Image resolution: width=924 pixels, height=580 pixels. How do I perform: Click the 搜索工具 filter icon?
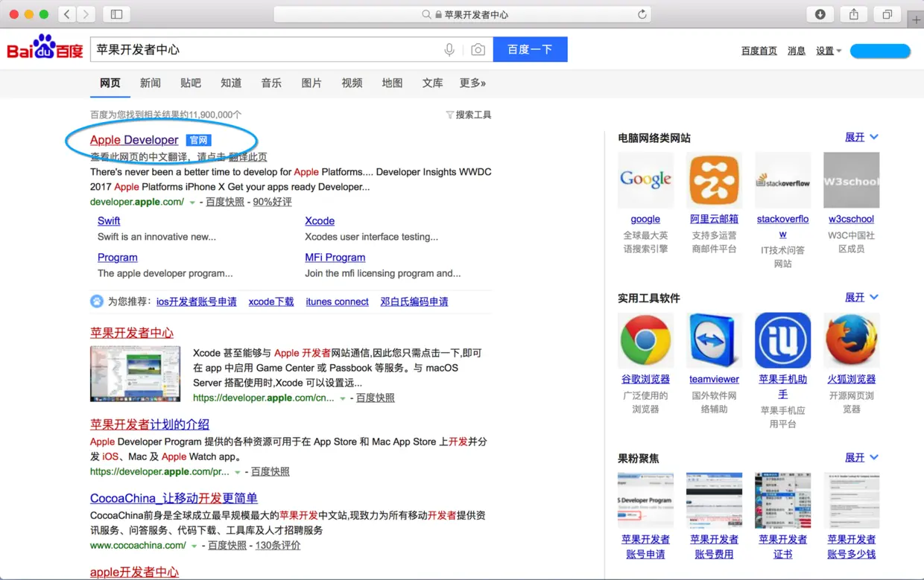click(x=449, y=115)
